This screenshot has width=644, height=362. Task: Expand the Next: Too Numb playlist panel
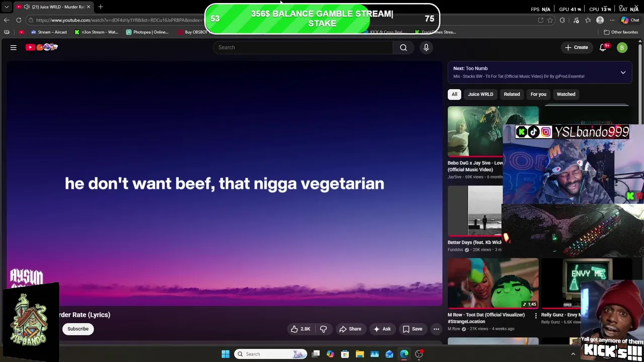click(x=623, y=72)
